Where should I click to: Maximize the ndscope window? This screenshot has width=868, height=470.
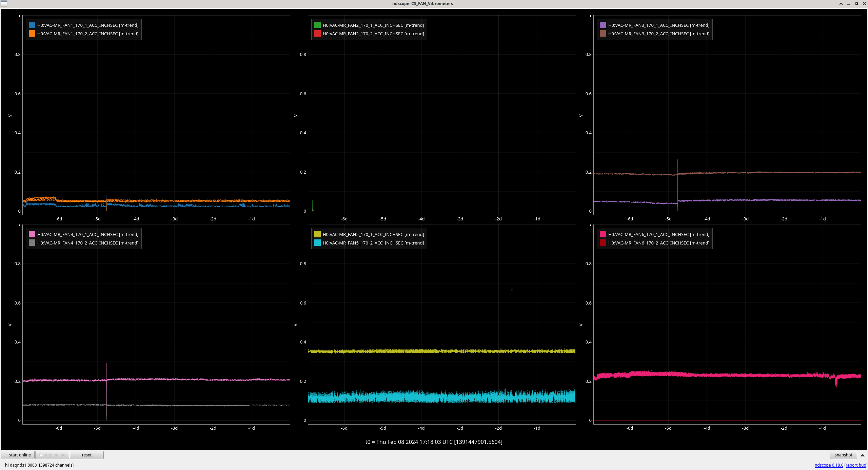[856, 4]
